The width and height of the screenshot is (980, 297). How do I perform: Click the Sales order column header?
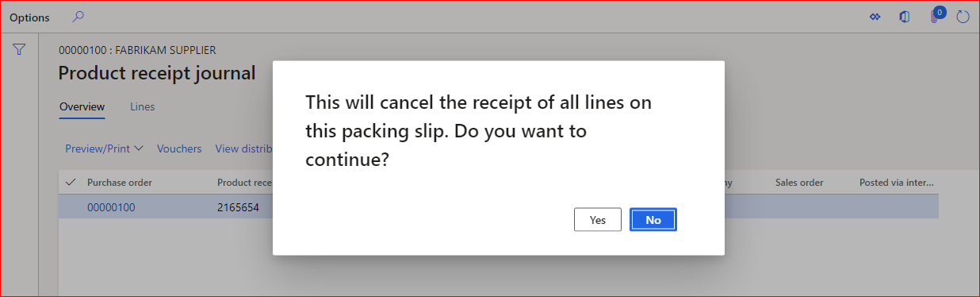(x=799, y=183)
